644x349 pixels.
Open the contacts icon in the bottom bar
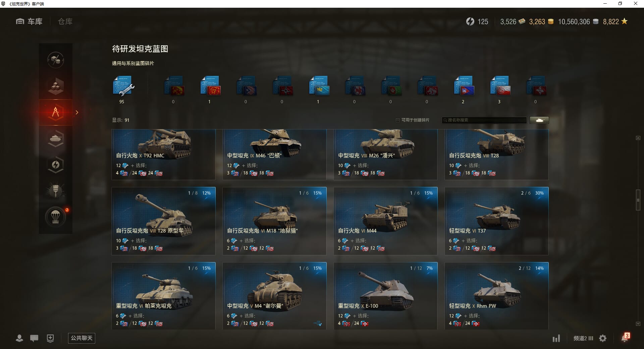19,338
